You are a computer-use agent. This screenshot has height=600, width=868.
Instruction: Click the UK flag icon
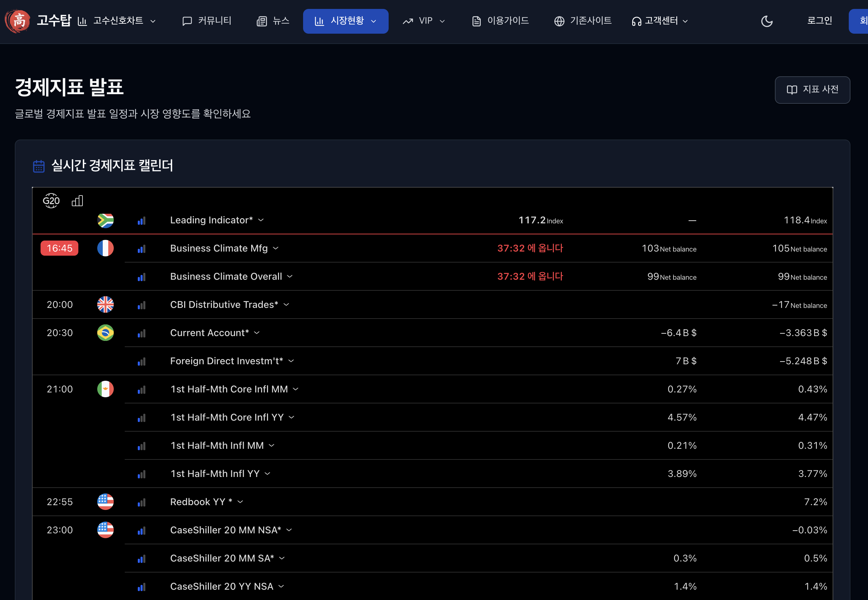point(105,304)
